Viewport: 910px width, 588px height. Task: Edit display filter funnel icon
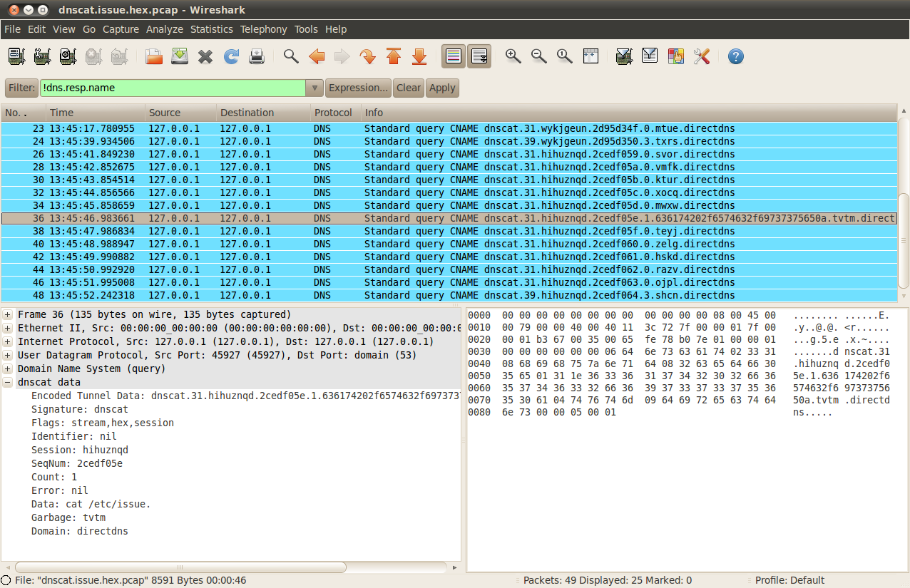pos(650,56)
